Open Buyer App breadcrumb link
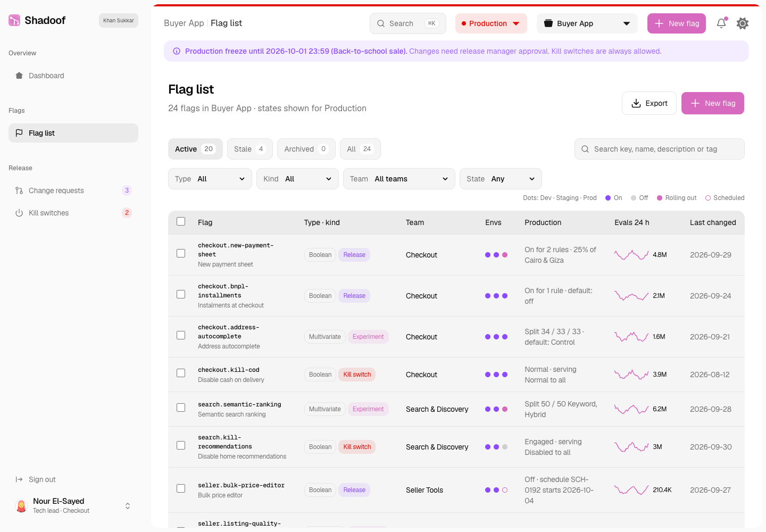The image size is (766, 532). (x=184, y=23)
